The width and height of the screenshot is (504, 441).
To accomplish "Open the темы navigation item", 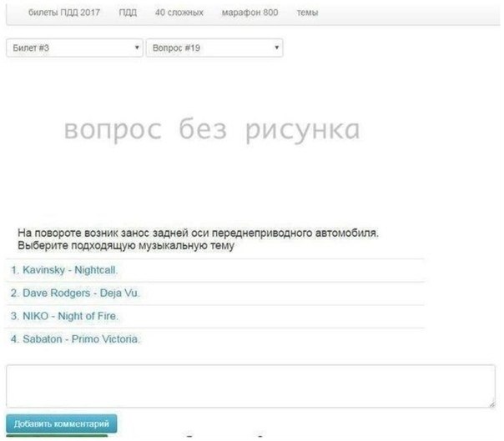I will (307, 13).
